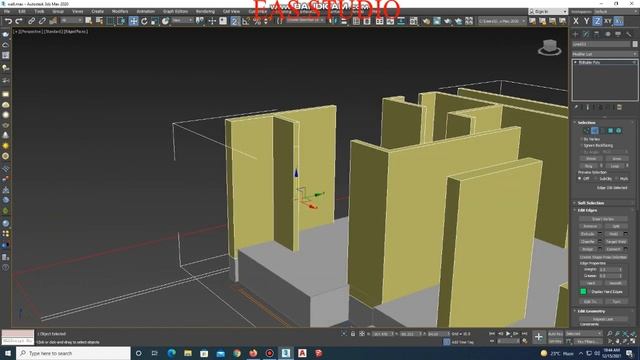The image size is (640, 360).
Task: Activate the Select and Rotate tool
Action: (144, 21)
